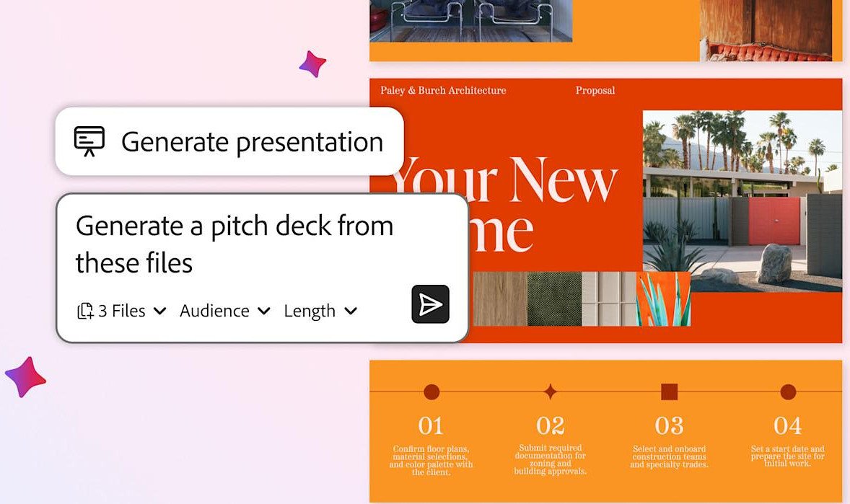Select the four-point star marker above step 02
The height and width of the screenshot is (504, 850).
coord(550,392)
